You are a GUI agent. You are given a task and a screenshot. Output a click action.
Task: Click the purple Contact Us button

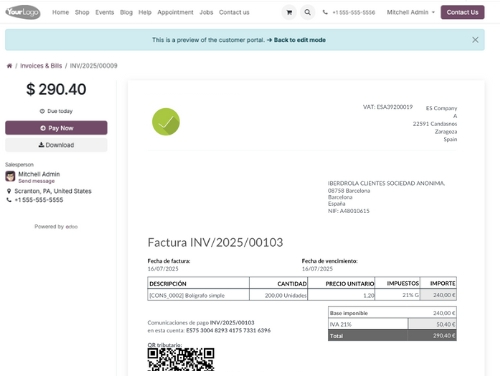coord(462,12)
